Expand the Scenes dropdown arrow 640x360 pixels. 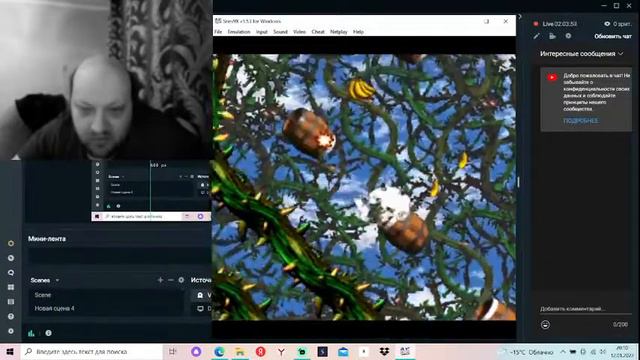58,280
